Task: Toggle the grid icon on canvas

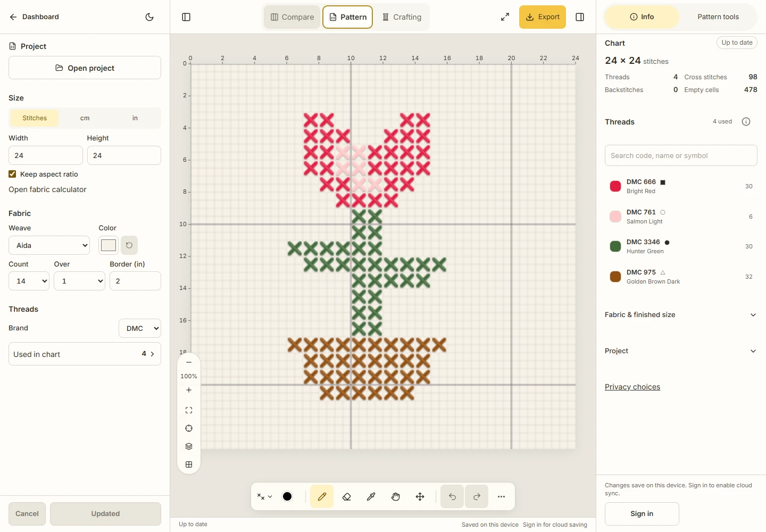Action: point(189,464)
